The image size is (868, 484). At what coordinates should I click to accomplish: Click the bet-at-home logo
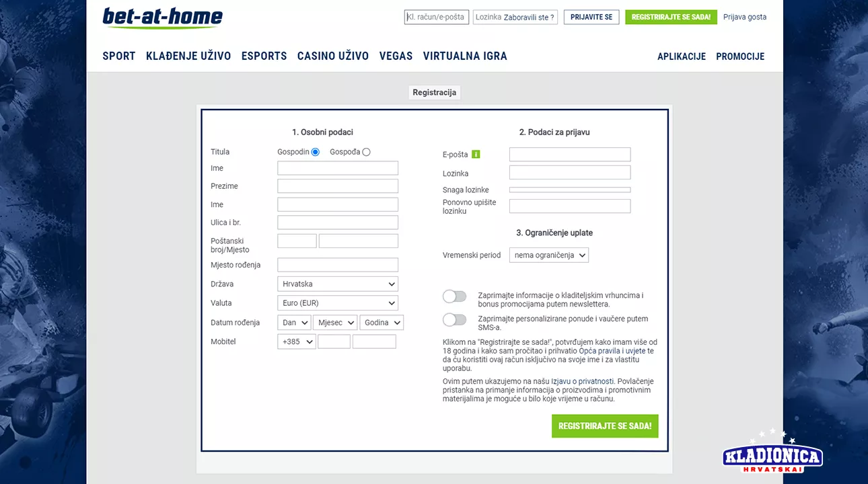point(163,19)
